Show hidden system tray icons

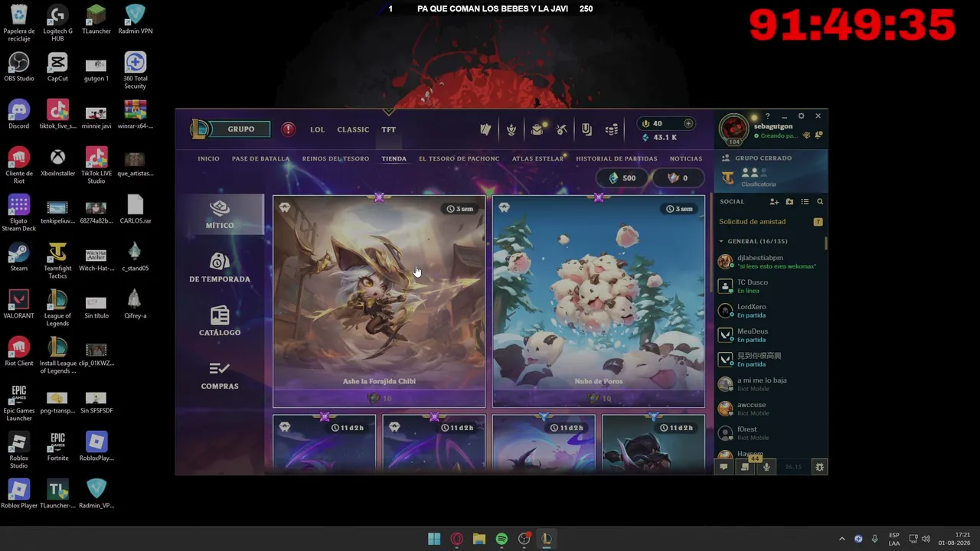coord(842,539)
